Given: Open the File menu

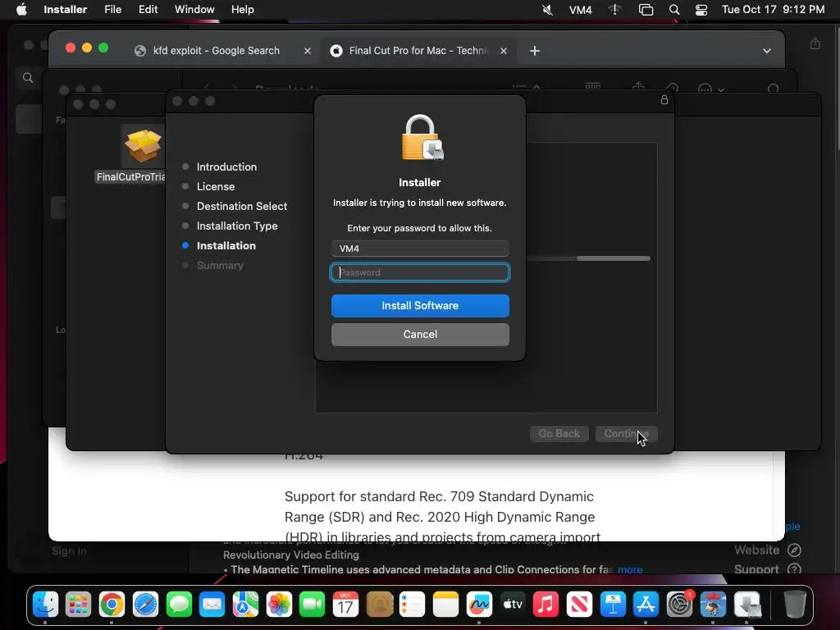Looking at the screenshot, I should [x=112, y=10].
